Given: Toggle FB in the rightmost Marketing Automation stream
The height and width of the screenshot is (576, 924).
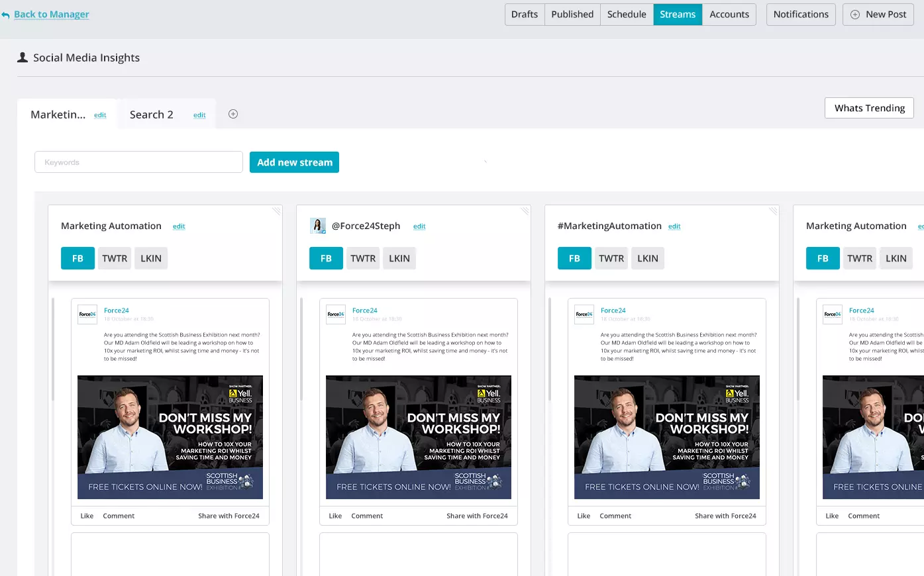Looking at the screenshot, I should tap(823, 258).
